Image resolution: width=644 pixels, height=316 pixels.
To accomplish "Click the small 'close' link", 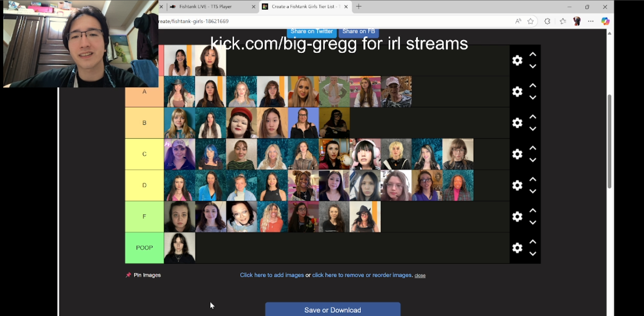I will pos(420,276).
